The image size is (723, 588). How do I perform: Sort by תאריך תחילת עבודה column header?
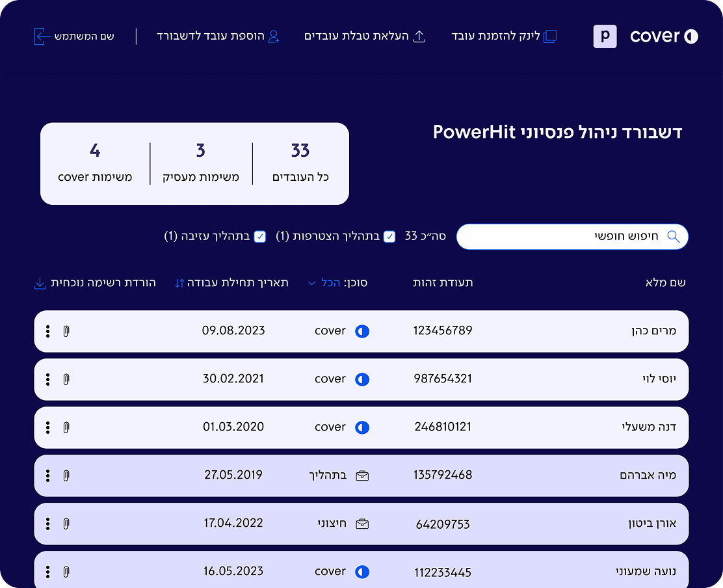pos(232,283)
